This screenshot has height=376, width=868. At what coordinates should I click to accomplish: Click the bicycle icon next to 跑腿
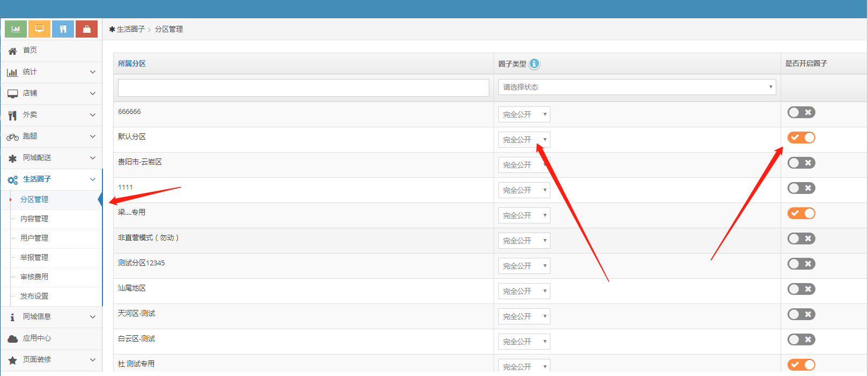(12, 137)
